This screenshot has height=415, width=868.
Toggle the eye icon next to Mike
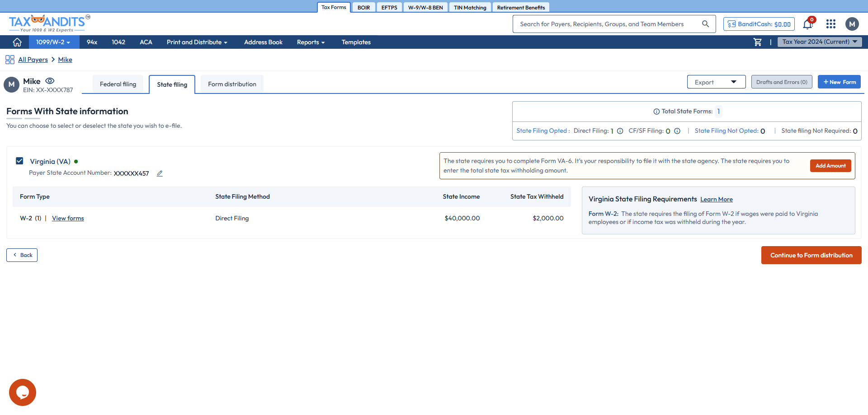[50, 81]
